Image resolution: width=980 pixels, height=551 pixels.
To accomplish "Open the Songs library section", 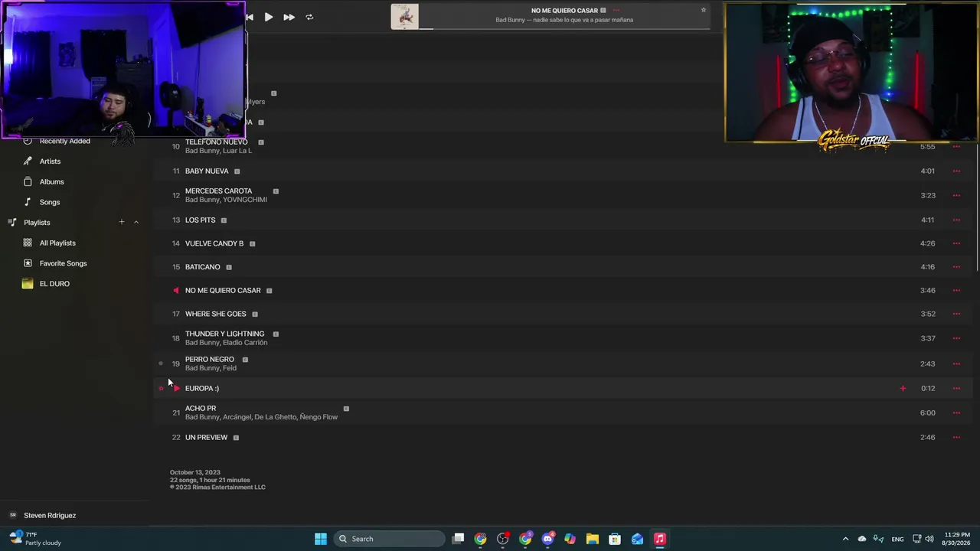I will (50, 202).
